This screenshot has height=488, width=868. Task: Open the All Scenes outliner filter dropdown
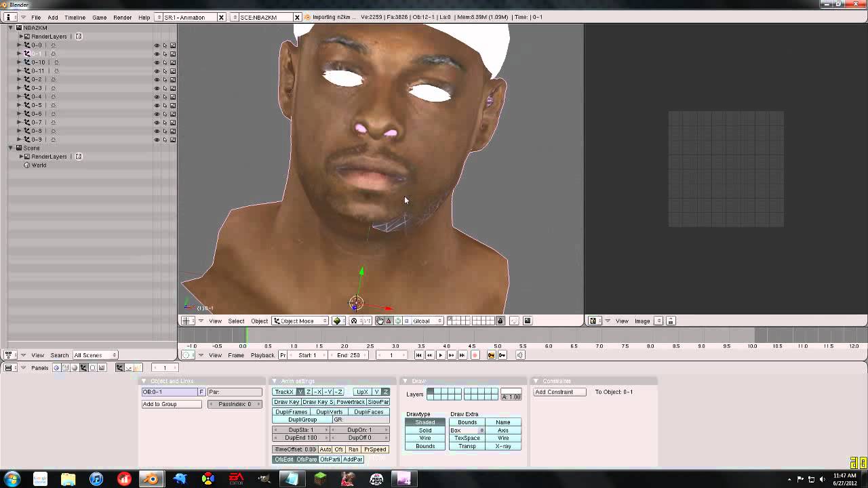point(95,355)
